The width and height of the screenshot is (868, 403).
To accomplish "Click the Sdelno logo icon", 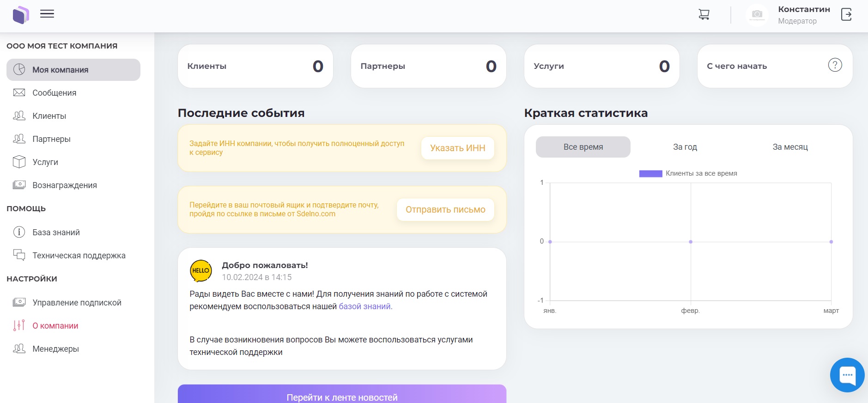I will [x=21, y=15].
